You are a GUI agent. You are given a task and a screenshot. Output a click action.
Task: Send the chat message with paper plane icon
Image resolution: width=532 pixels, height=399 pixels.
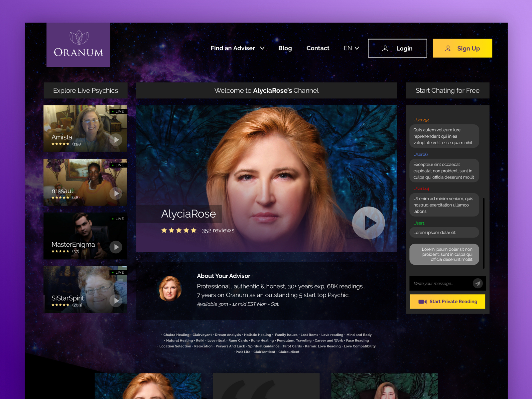(477, 283)
